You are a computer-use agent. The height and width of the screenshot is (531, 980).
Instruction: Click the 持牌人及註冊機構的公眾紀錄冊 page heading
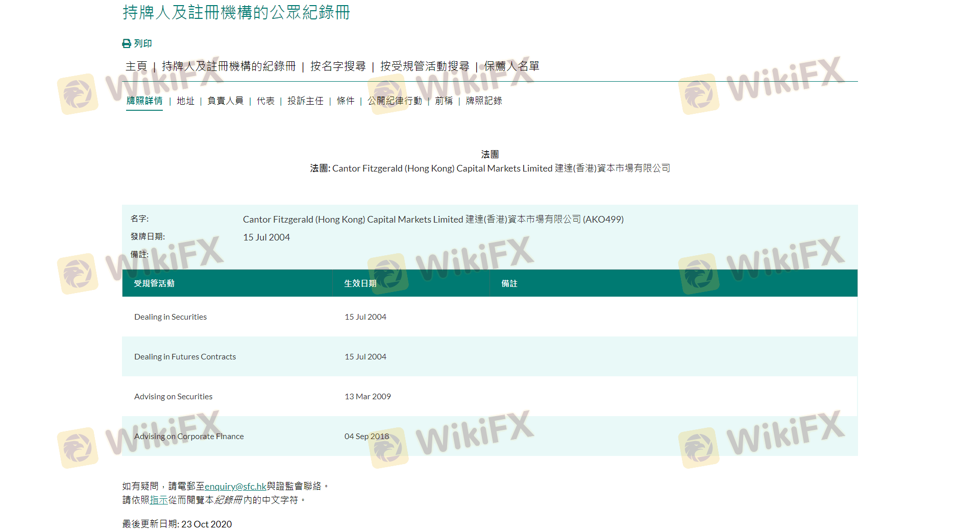tap(236, 12)
